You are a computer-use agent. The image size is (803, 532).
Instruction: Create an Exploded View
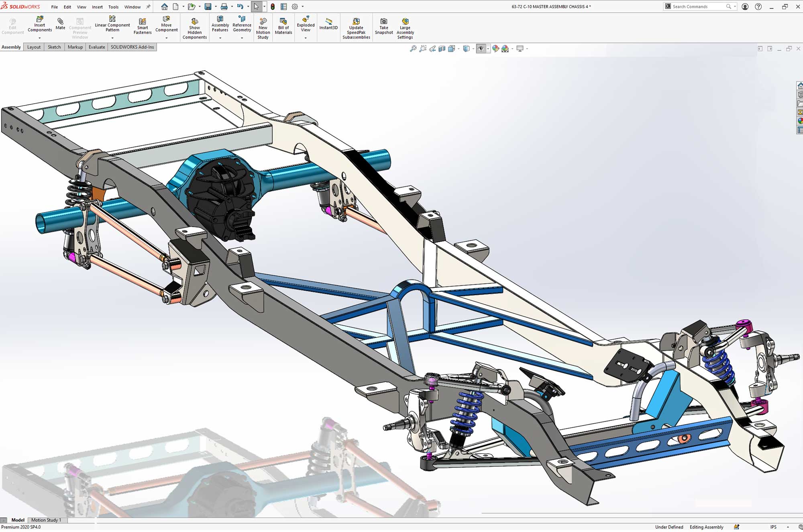point(306,24)
